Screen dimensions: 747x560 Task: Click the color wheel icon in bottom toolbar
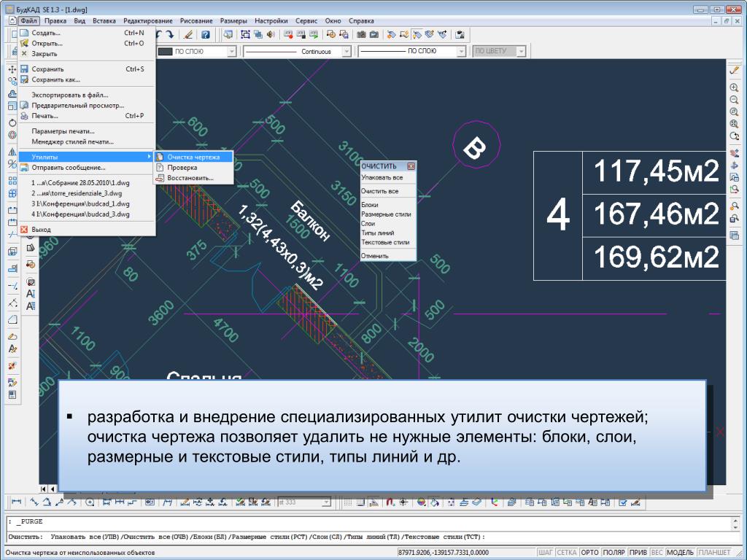[421, 502]
